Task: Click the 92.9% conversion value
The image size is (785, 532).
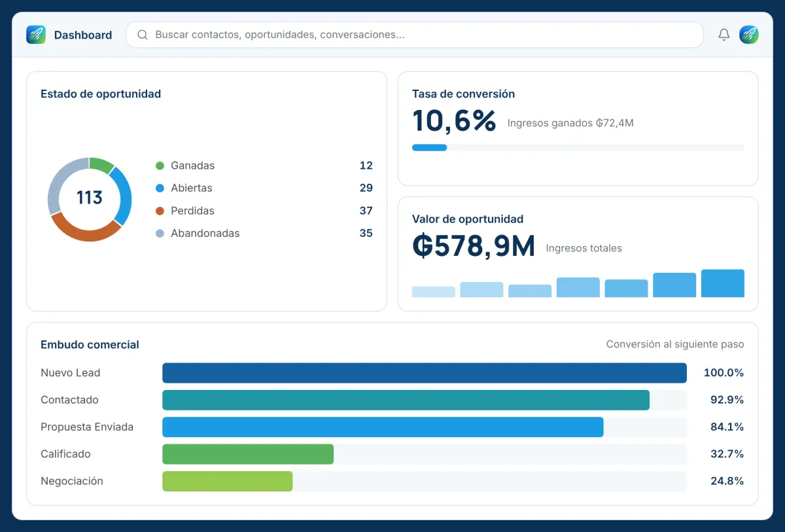Action: click(727, 400)
